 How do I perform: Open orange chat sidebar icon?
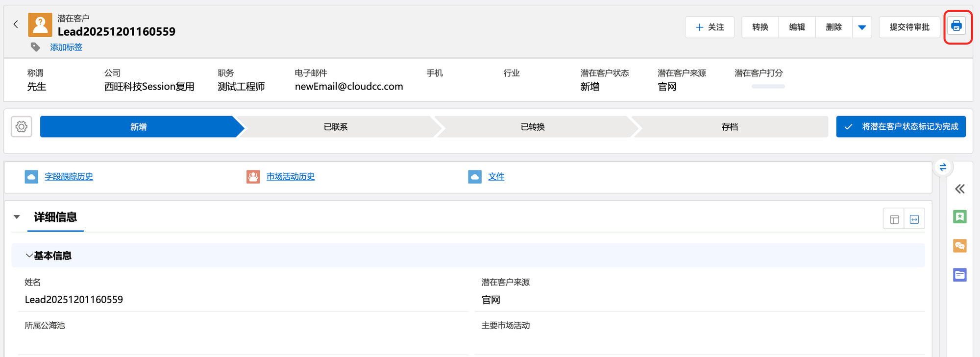[x=959, y=246]
